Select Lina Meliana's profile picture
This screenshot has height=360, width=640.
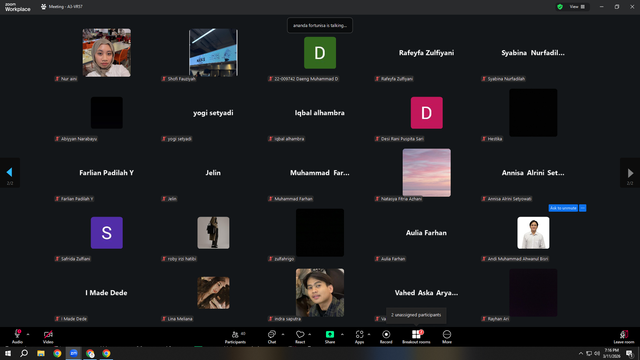pos(213,293)
